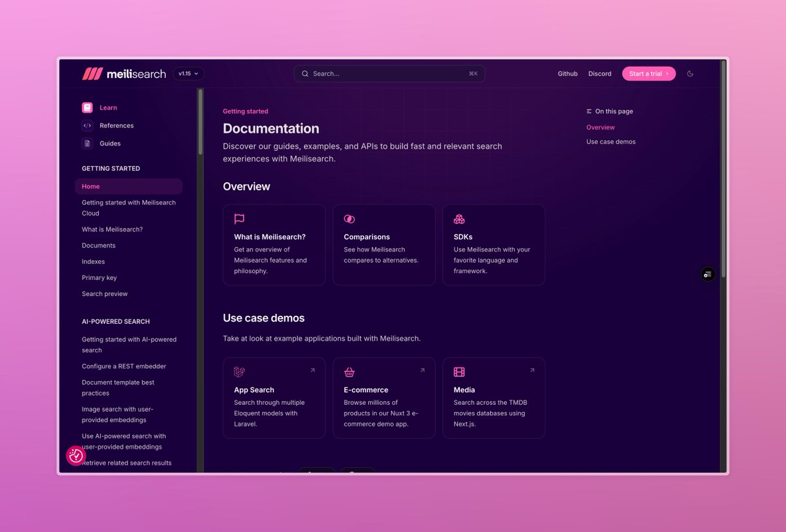
Task: Click external arrow on App Search card
Action: pyautogui.click(x=312, y=370)
